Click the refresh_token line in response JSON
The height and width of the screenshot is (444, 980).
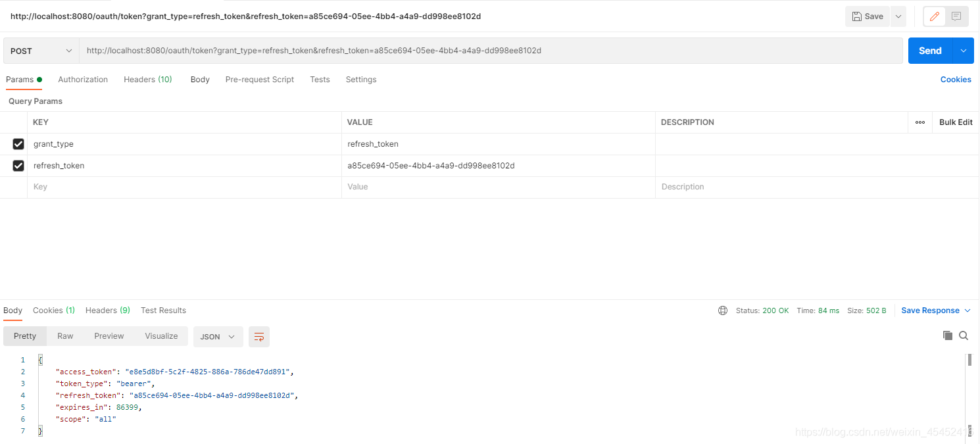[177, 395]
